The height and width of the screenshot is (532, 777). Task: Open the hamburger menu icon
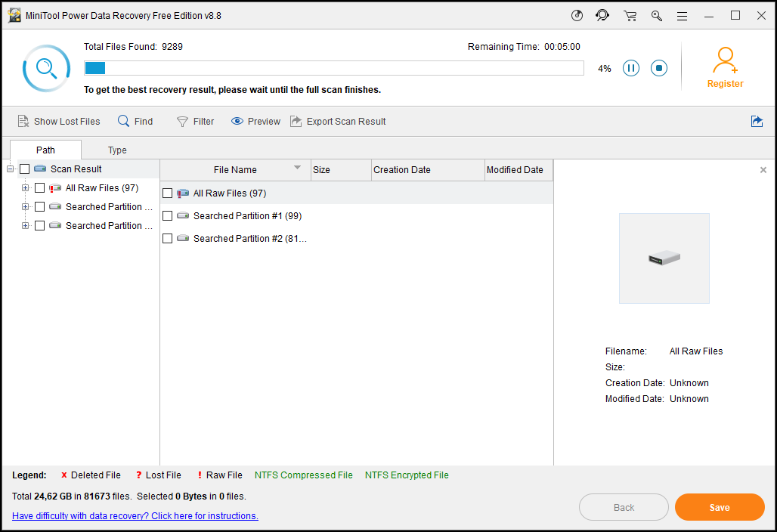[x=683, y=17]
